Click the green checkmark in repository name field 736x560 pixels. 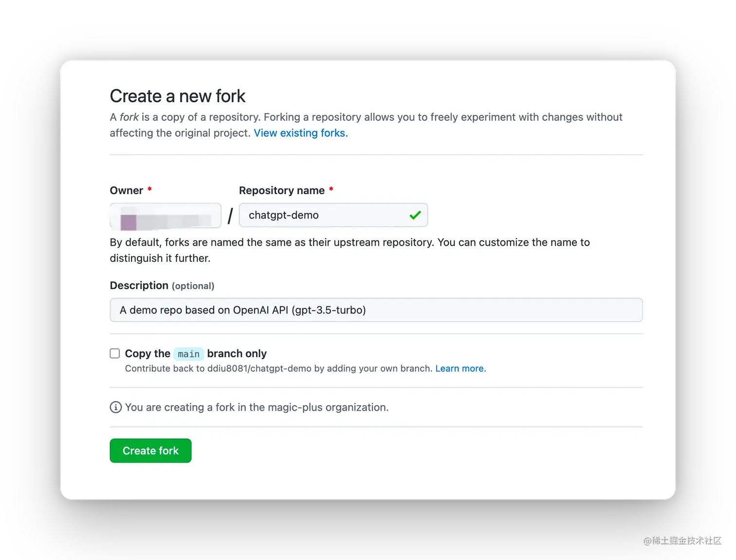tap(415, 215)
